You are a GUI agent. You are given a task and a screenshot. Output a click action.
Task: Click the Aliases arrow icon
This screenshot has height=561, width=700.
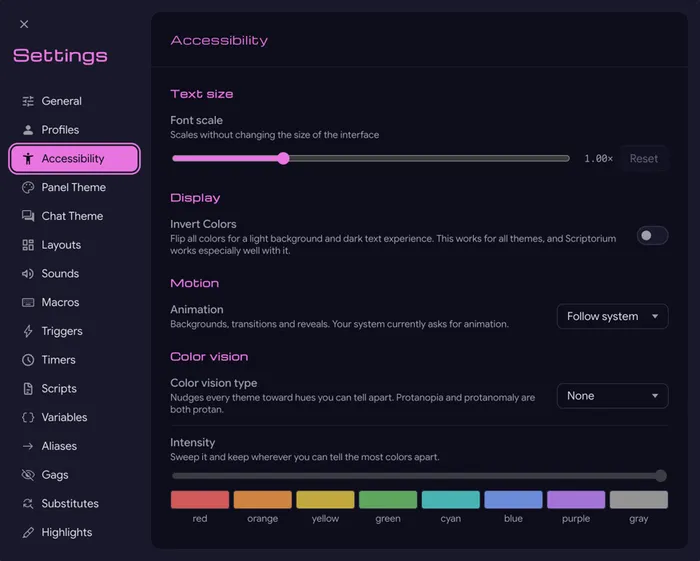tap(28, 446)
